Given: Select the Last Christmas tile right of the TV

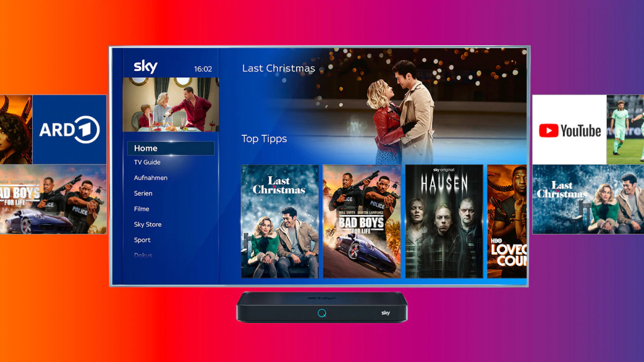Looking at the screenshot, I should click(x=588, y=199).
